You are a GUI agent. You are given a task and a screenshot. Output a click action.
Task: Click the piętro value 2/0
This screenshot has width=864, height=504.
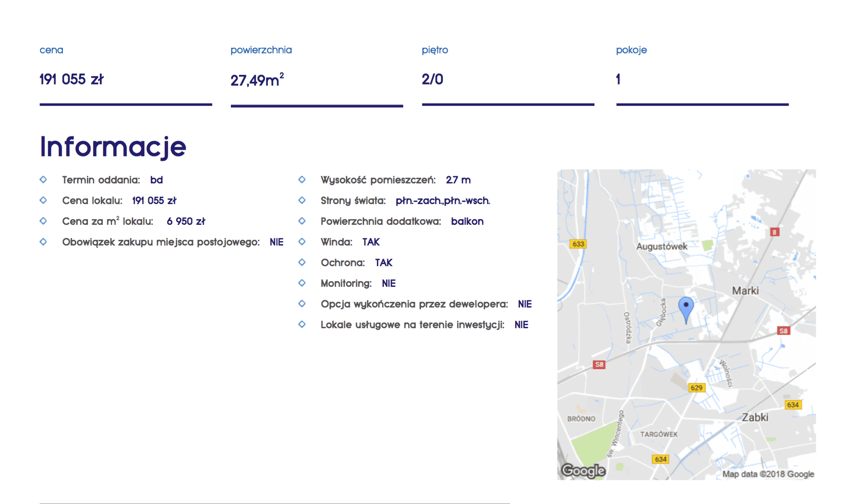[432, 79]
